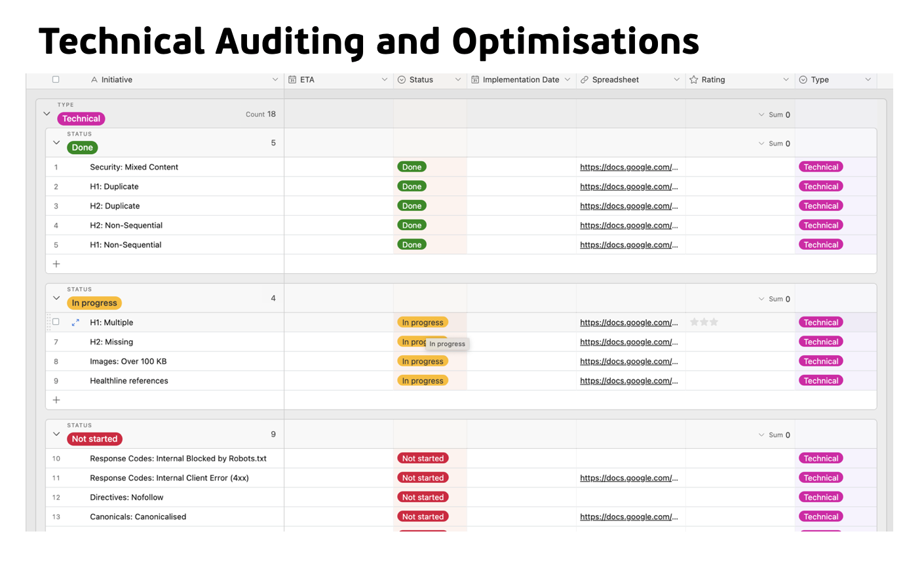Open the Implementation Date column dropdown
The width and height of the screenshot is (924, 561).
tap(568, 80)
